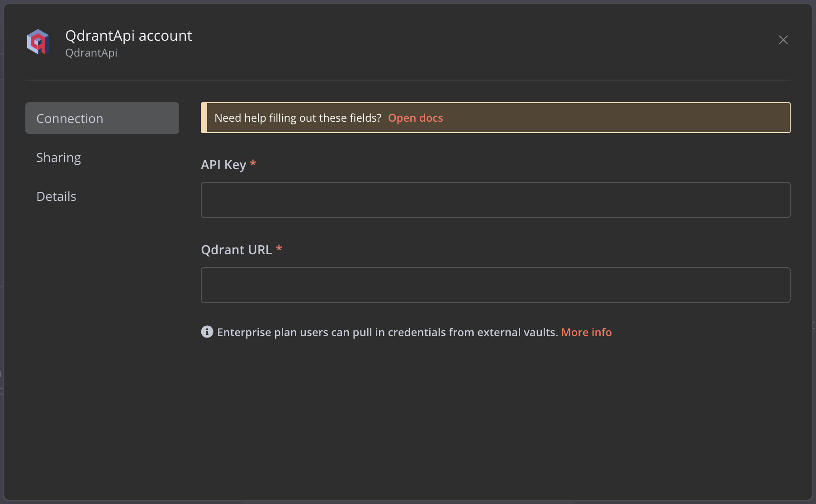Focus the Qdrant URL input field

pyautogui.click(x=496, y=285)
